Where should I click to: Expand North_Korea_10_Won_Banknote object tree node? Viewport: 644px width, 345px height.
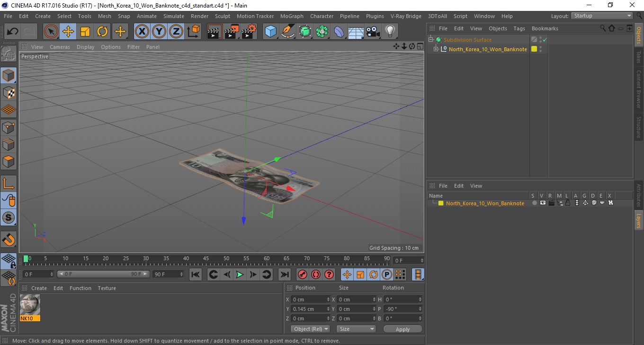pos(436,49)
